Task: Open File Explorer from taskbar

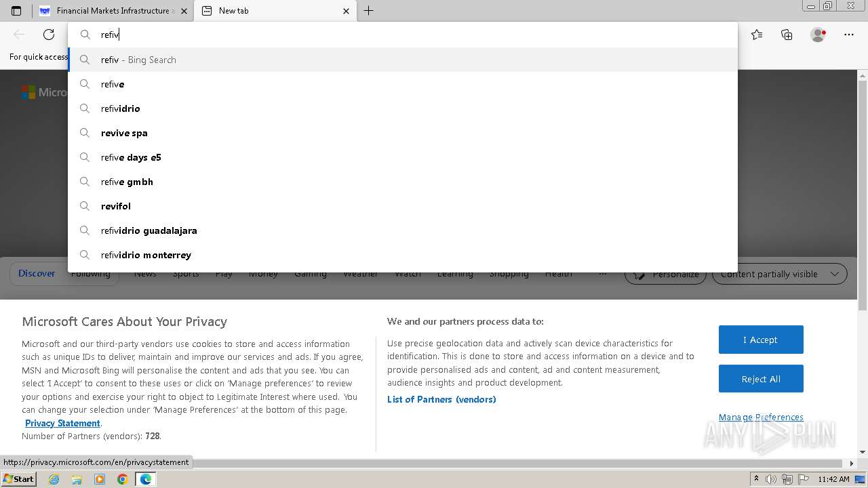Action: [x=77, y=479]
